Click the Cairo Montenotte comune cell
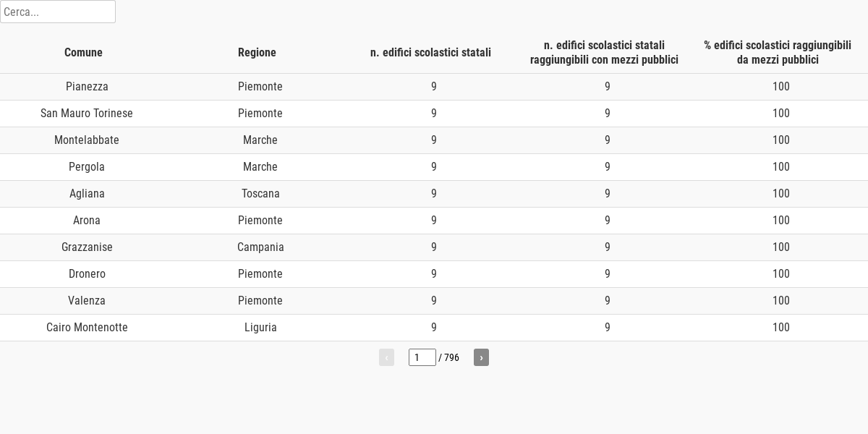The image size is (868, 434). tap(87, 328)
